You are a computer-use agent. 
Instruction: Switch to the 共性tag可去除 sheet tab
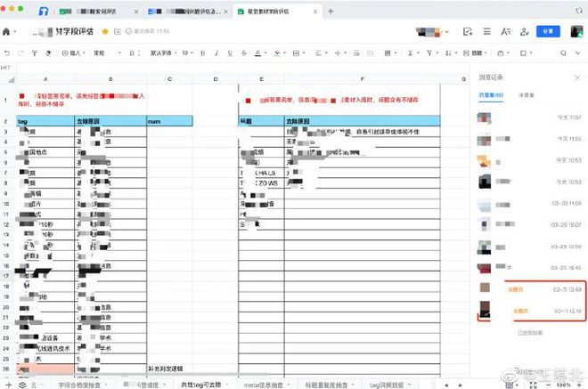201,384
